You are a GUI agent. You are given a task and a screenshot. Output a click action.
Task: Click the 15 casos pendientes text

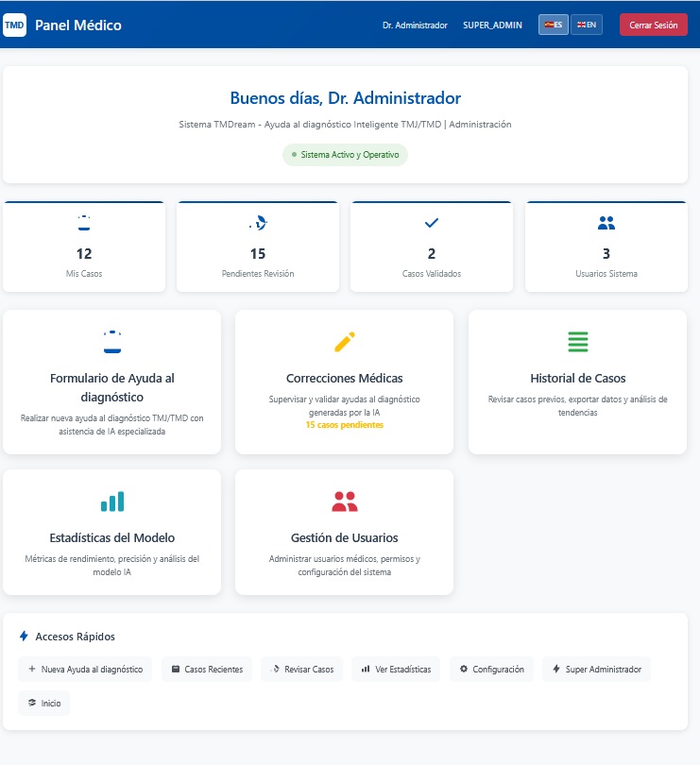345,425
